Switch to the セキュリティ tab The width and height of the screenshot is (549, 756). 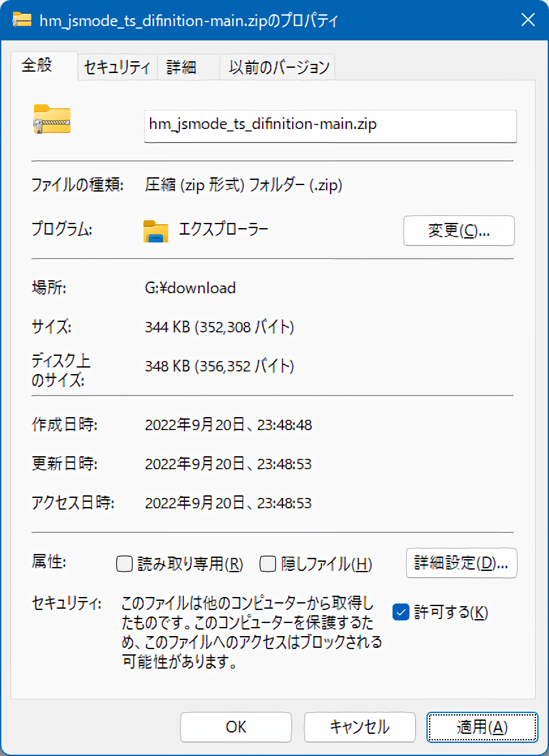coord(117,67)
